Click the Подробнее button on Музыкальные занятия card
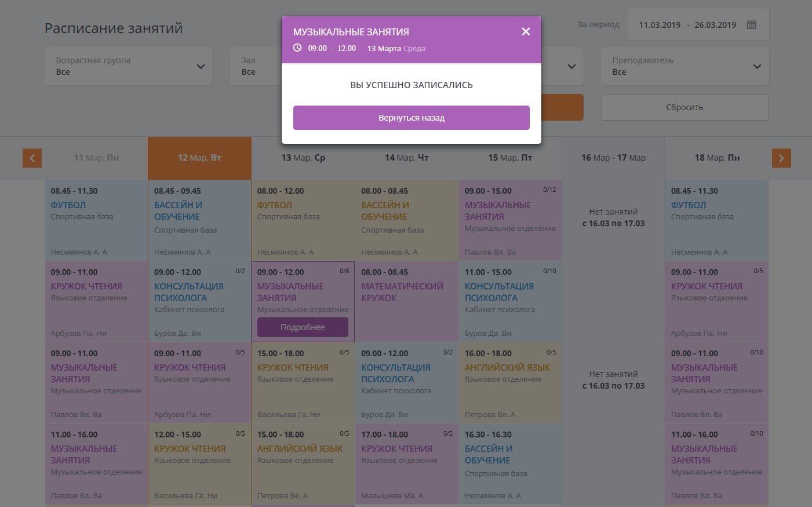This screenshot has width=812, height=507. 303,327
